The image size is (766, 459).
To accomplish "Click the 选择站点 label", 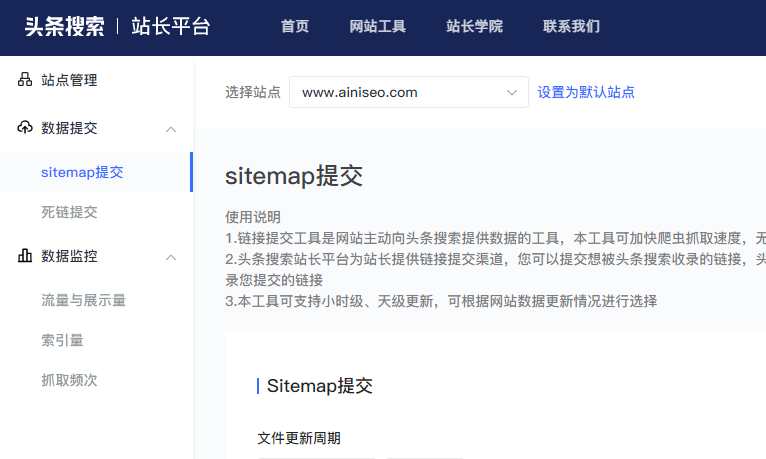I will (x=253, y=92).
